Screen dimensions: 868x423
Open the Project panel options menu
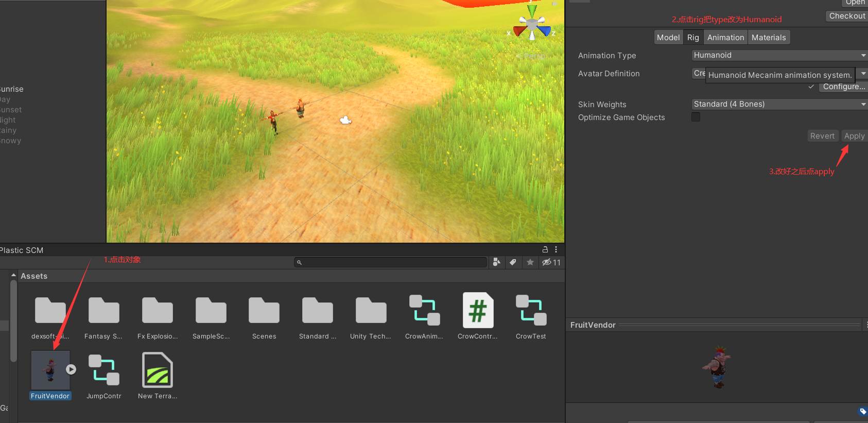(x=556, y=249)
